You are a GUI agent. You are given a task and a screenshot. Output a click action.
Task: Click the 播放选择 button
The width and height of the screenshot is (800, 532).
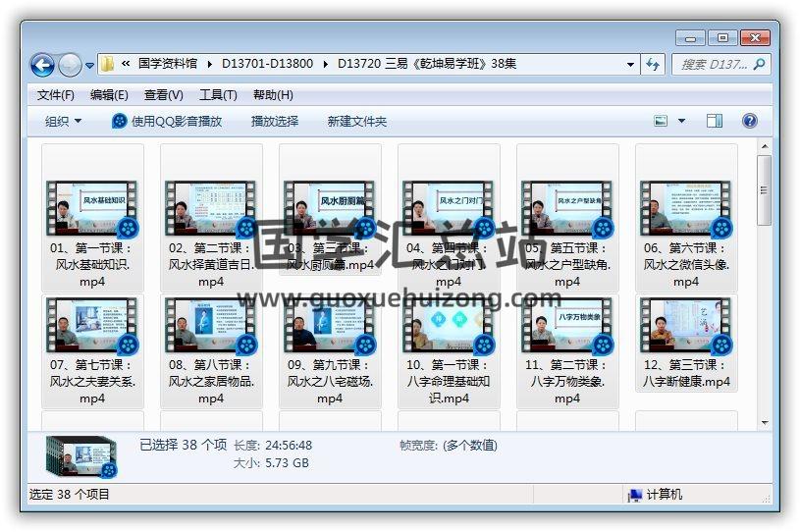274,121
